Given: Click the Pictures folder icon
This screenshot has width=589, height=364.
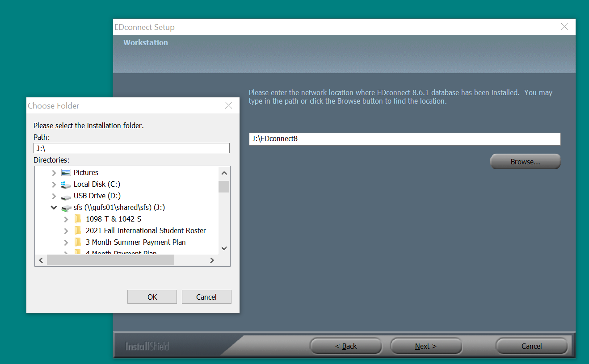Looking at the screenshot, I should click(66, 172).
